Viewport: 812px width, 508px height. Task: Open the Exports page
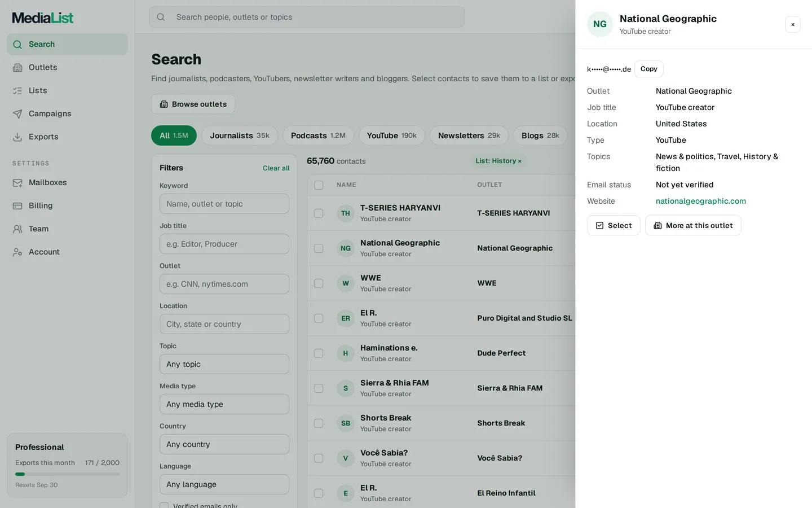pos(67,137)
